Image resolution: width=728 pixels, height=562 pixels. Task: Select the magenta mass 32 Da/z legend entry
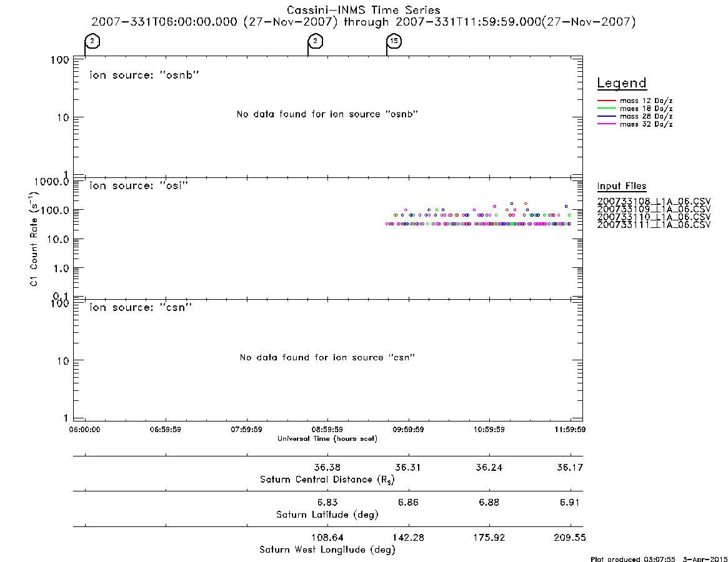pyautogui.click(x=635, y=124)
